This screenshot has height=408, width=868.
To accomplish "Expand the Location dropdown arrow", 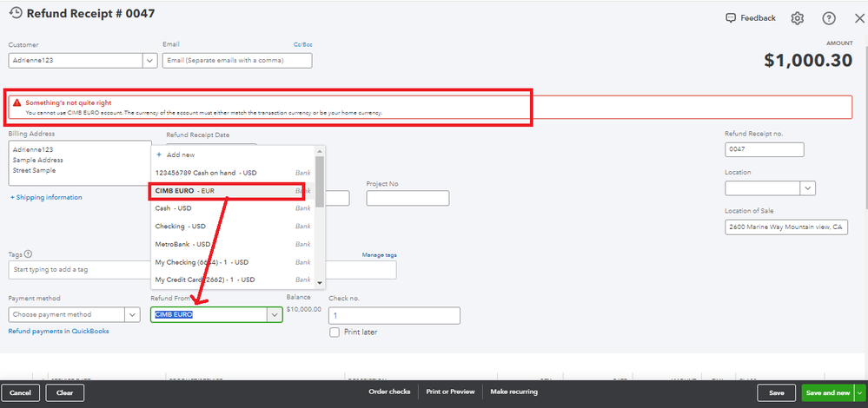I will coord(808,188).
